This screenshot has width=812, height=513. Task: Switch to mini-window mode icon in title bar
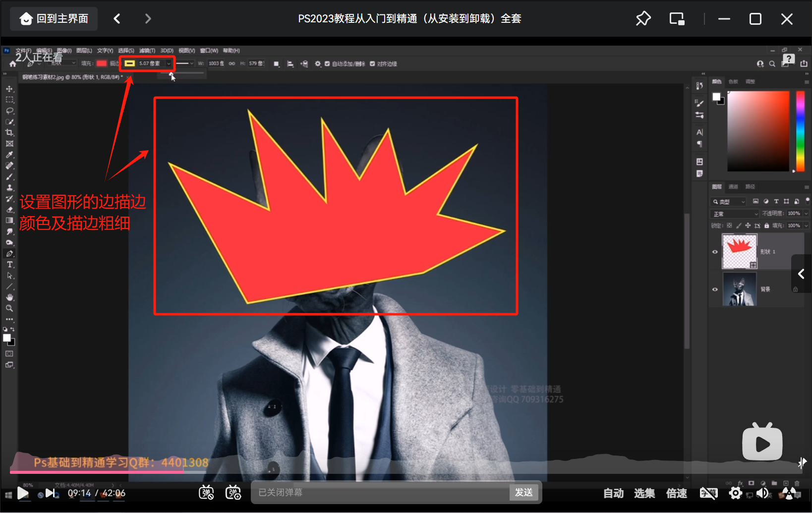(677, 19)
